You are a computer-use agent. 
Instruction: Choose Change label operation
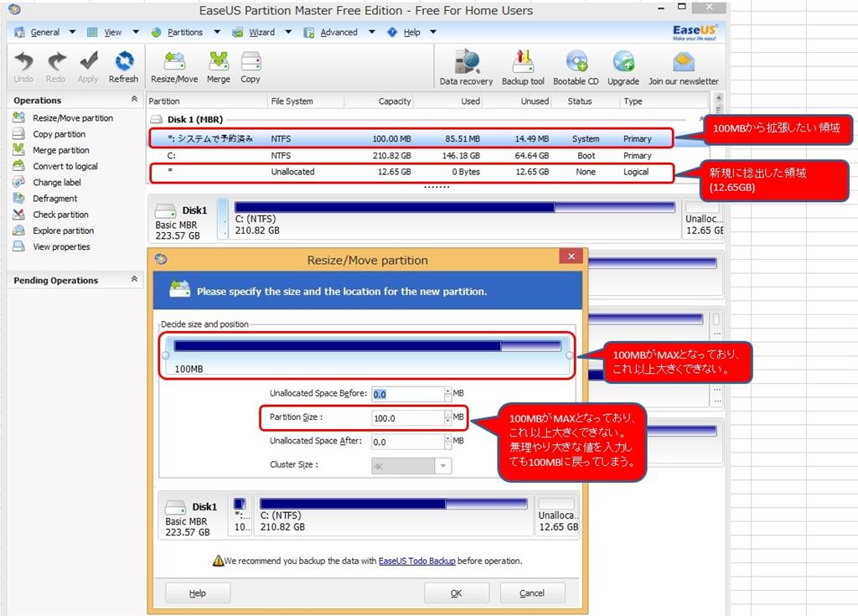pyautogui.click(x=57, y=183)
